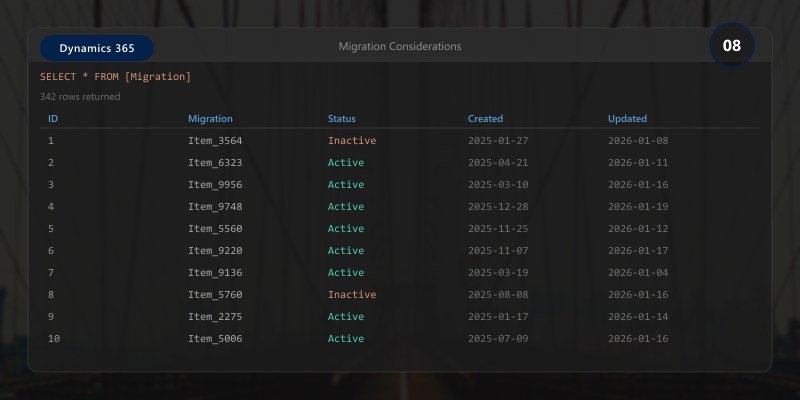Click ID cell of Item_9748 row

click(51, 206)
